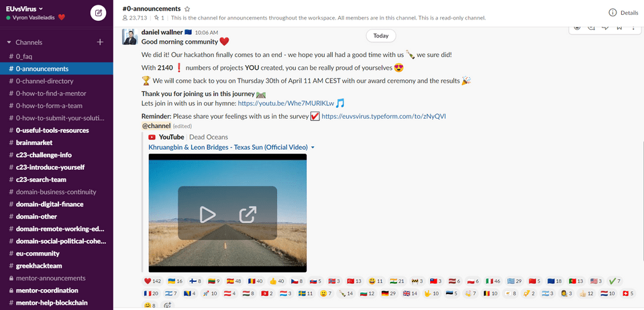
Task: Click the @channel mention
Action: (156, 125)
